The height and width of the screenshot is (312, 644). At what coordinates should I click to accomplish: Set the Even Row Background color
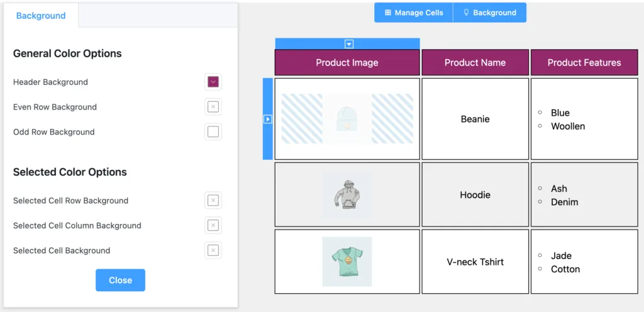[213, 107]
